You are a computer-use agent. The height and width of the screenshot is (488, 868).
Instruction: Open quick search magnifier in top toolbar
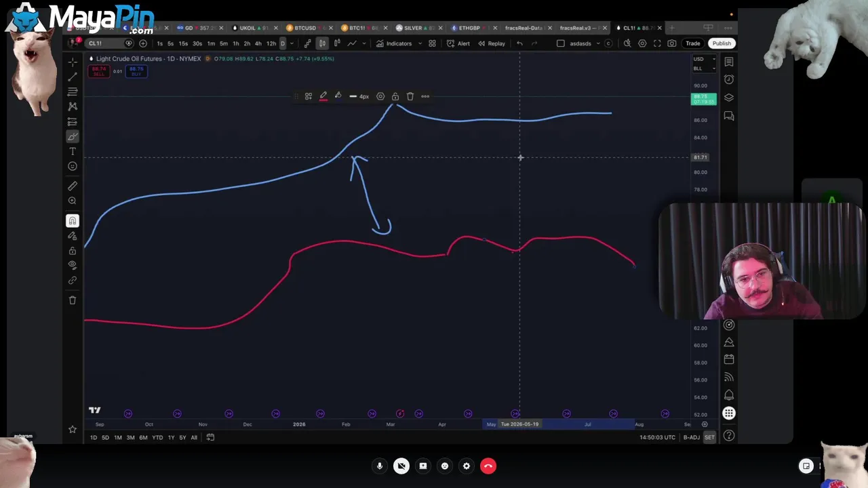(x=627, y=43)
